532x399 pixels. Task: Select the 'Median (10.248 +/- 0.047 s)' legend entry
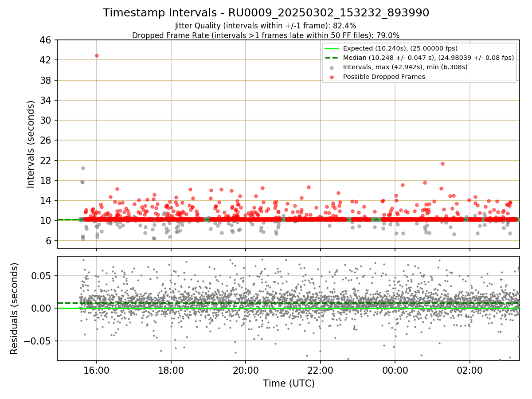point(429,58)
